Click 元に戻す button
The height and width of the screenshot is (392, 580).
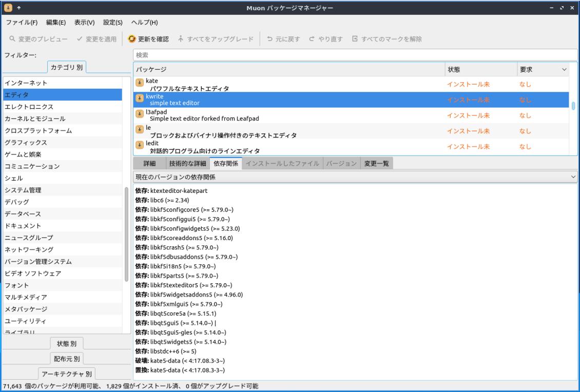click(x=283, y=39)
